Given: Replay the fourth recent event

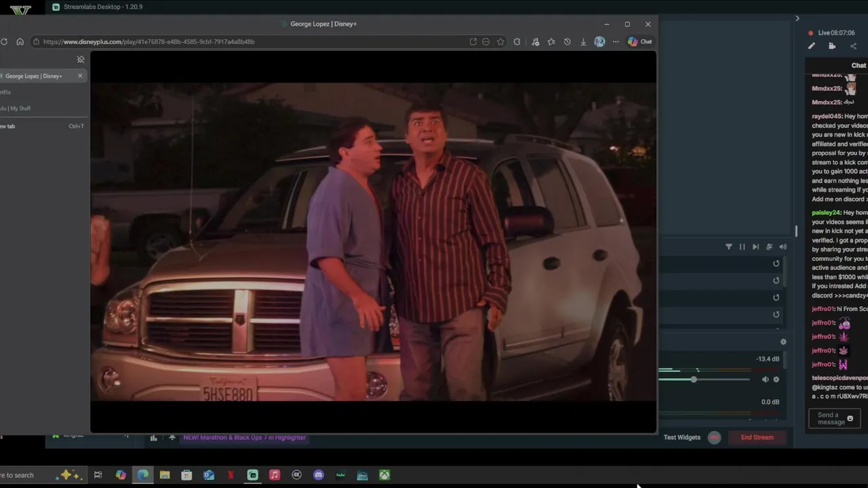Looking at the screenshot, I should click(776, 314).
